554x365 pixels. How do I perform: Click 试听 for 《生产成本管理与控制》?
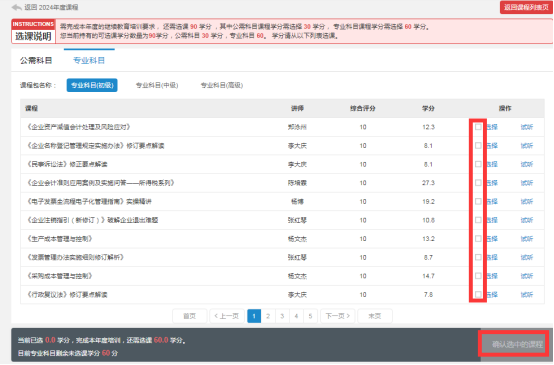tap(527, 239)
